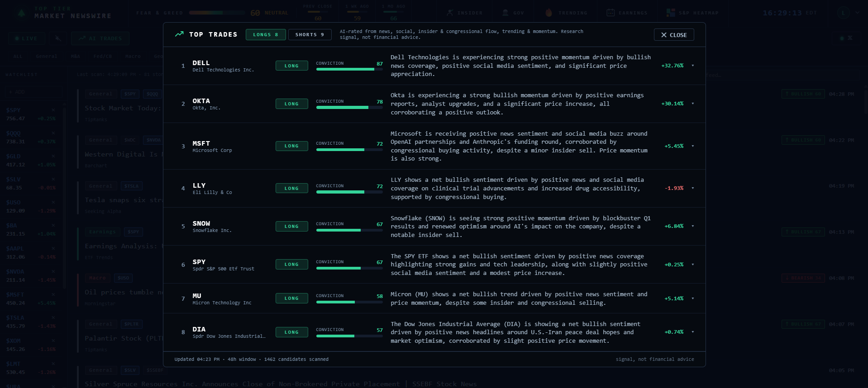
Task: Toggle the icon button between LIVE and AI TRADES
Action: click(58, 38)
